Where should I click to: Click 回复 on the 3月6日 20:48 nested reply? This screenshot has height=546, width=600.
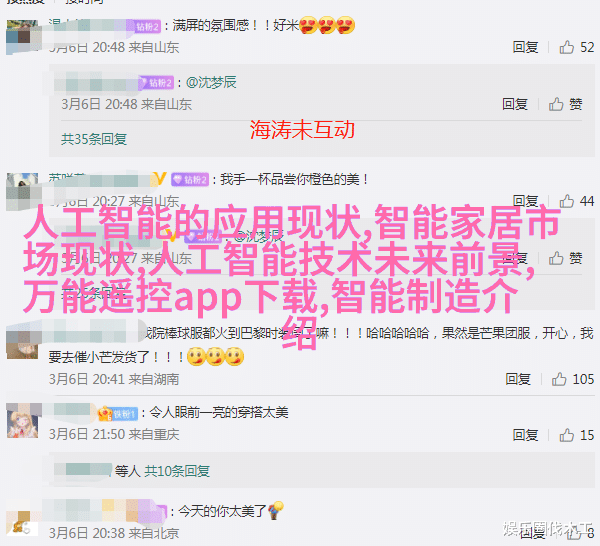[515, 104]
